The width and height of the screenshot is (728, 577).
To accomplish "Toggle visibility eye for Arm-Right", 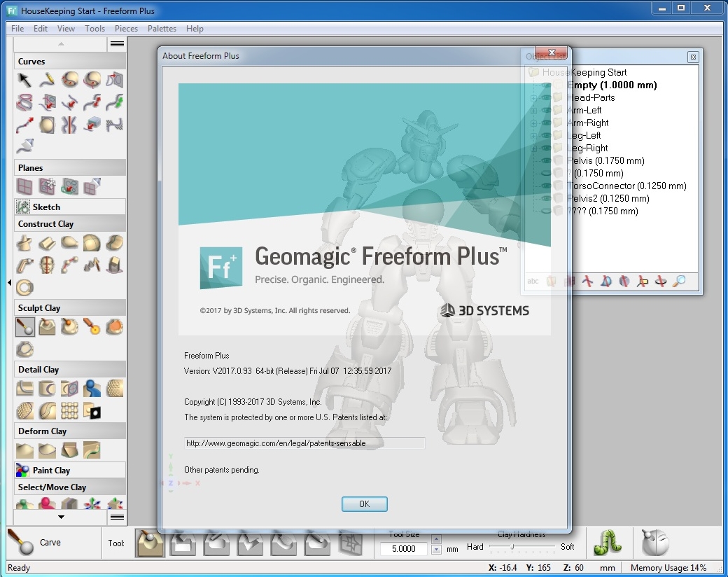I will coord(546,123).
